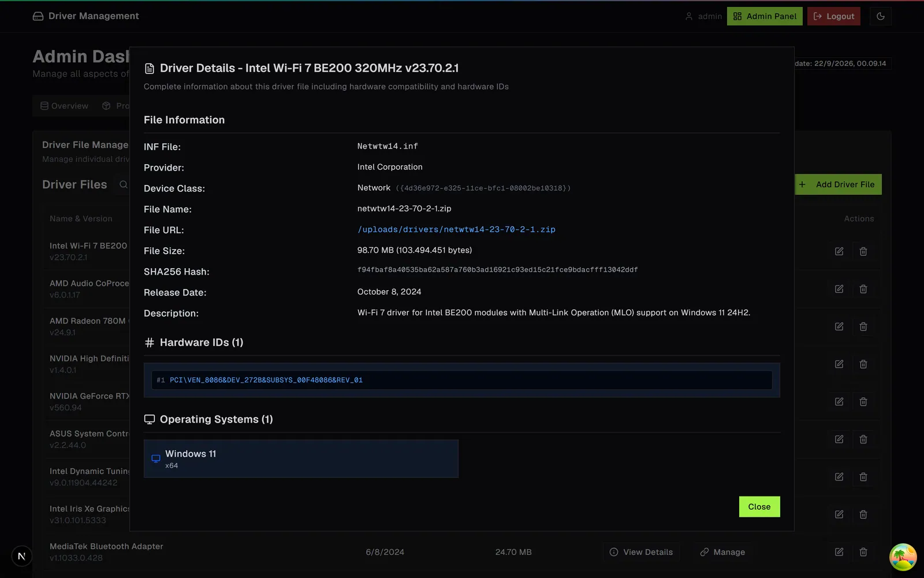Delete the NVIDIA High Definition driver row
This screenshot has width=924, height=578.
point(863,364)
